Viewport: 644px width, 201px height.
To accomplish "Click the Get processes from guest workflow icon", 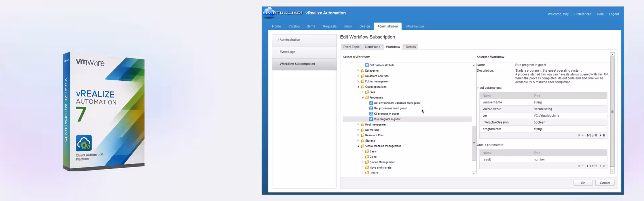I will coord(371,108).
